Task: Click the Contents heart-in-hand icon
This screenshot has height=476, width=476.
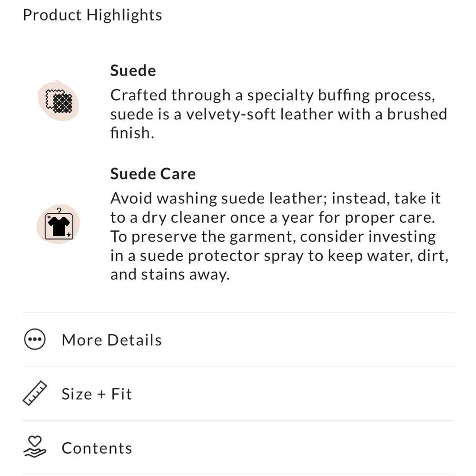Action: (x=35, y=447)
